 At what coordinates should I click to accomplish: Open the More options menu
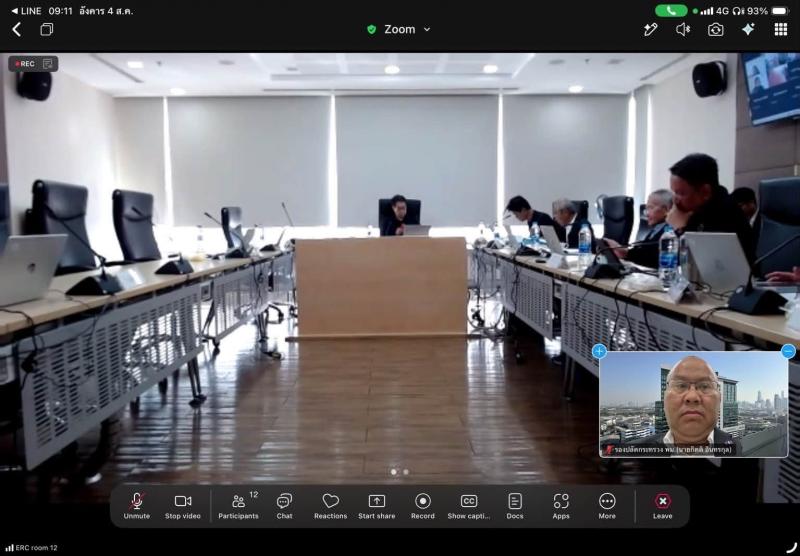[607, 506]
